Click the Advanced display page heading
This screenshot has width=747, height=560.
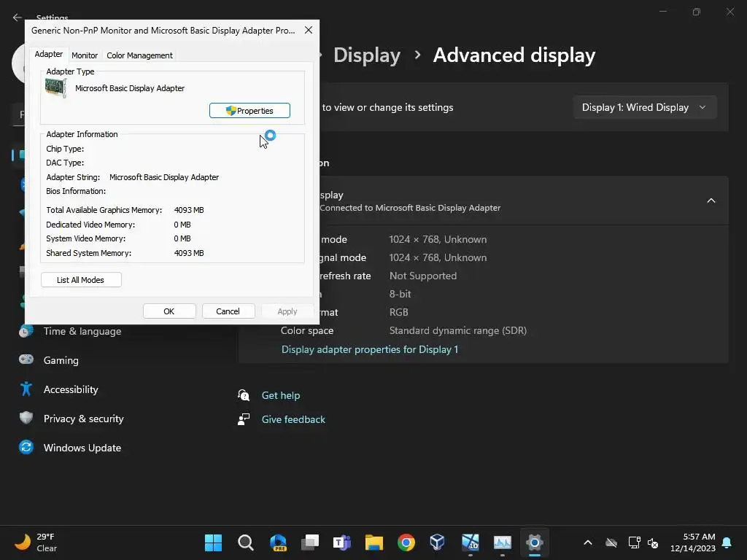point(514,55)
